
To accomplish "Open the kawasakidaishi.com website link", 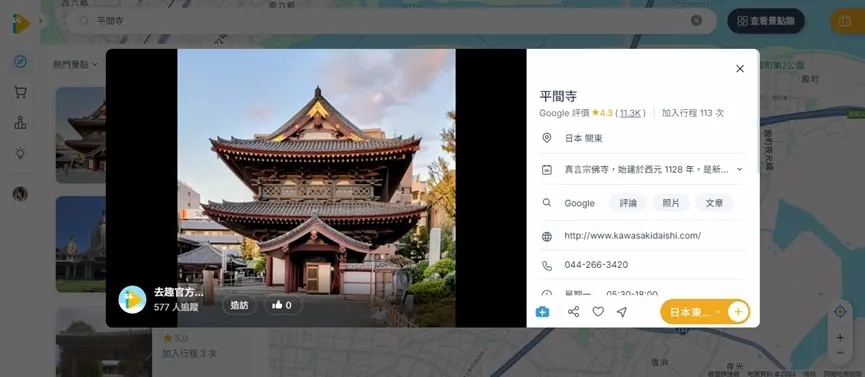I will [x=632, y=236].
